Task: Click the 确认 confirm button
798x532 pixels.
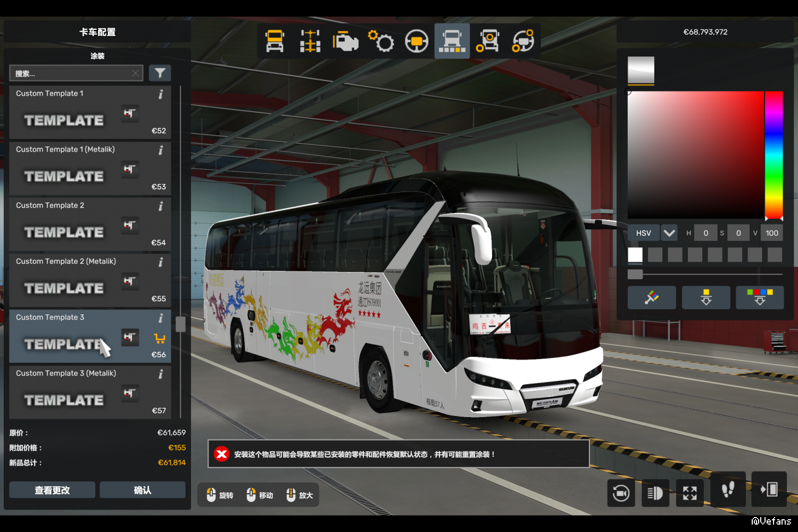Action: 142,490
